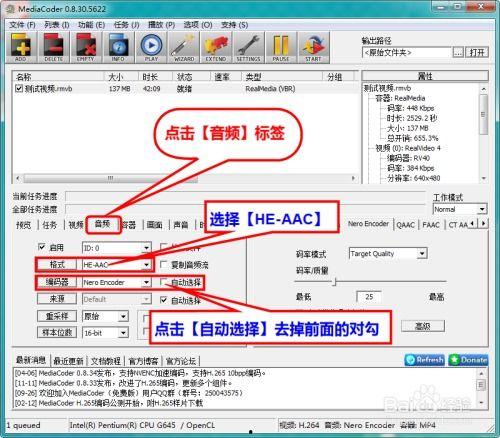Switch to the 官方论坛 tab
500x438 pixels.
point(181,361)
